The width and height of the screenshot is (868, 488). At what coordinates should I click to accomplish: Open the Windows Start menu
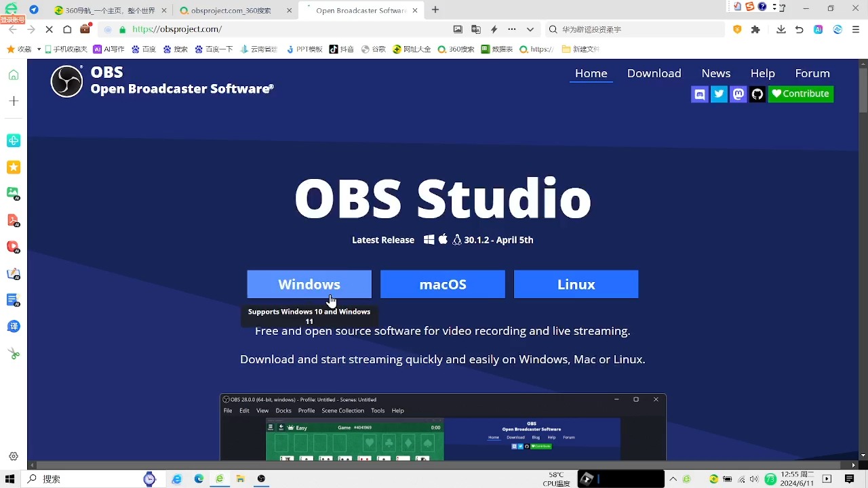point(10,479)
